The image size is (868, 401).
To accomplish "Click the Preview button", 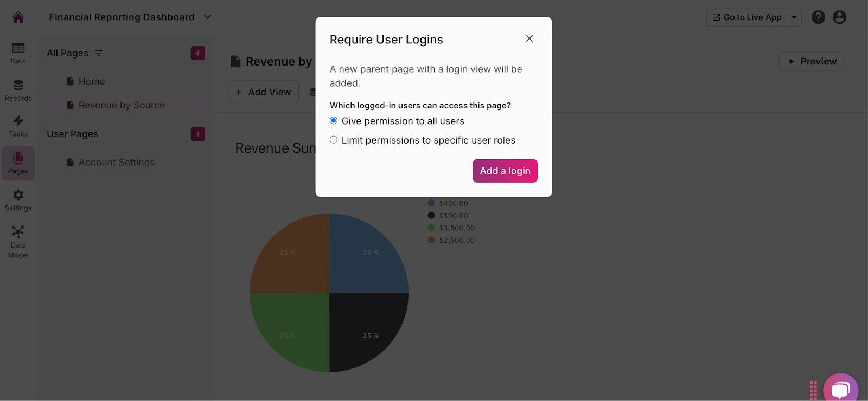I will point(812,61).
